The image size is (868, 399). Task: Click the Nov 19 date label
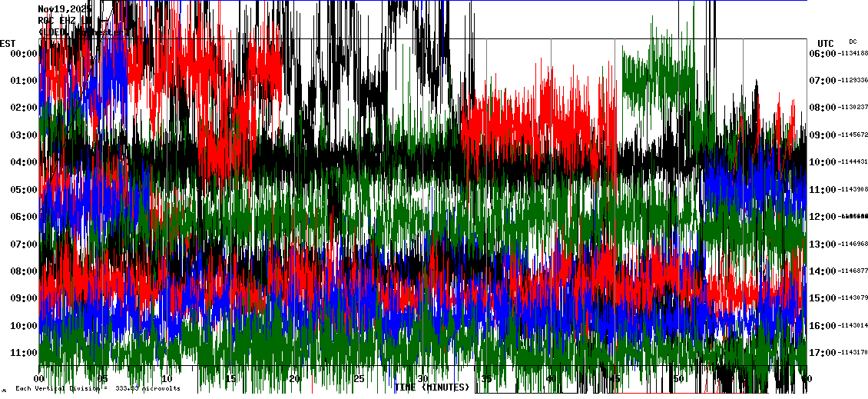click(65, 9)
